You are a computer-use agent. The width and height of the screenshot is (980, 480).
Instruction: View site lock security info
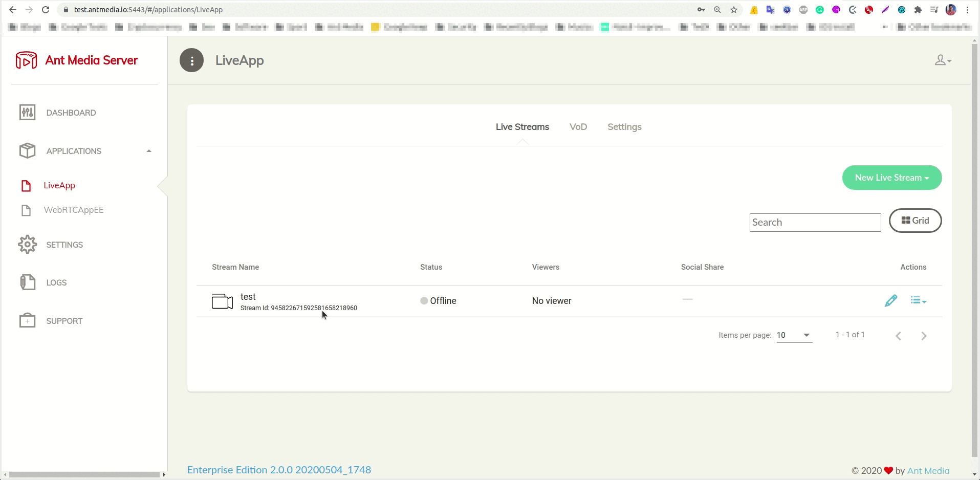(x=66, y=10)
